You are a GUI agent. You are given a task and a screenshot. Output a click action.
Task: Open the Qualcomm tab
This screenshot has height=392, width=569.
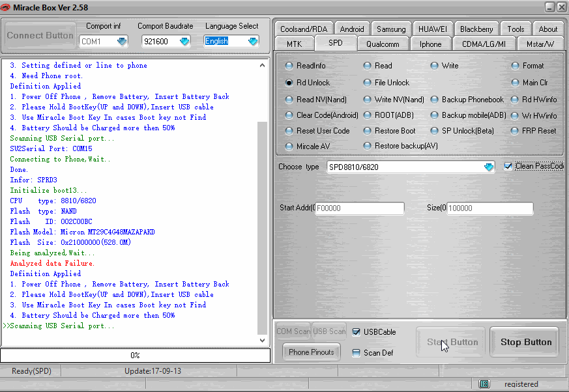click(x=383, y=44)
